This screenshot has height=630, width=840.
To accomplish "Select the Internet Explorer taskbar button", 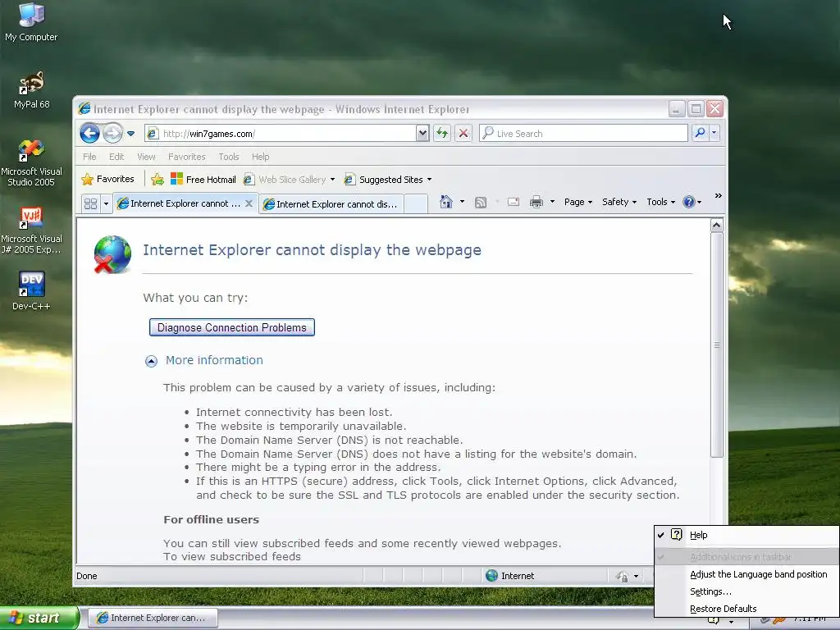I will click(x=153, y=618).
